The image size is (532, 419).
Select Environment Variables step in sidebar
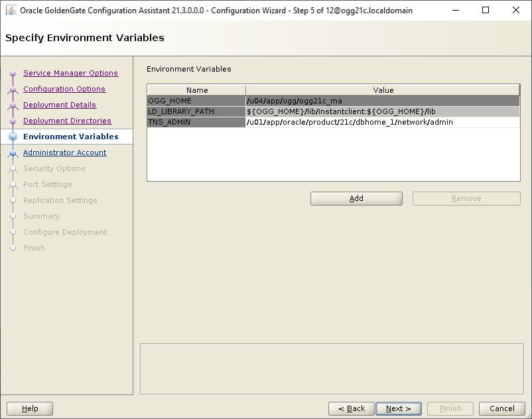70,137
